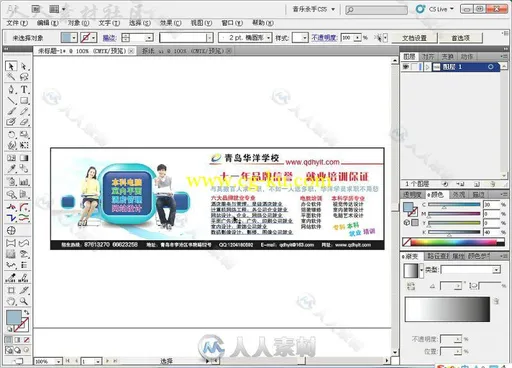Swap fill and stroke arrows in toolbox

(26, 312)
